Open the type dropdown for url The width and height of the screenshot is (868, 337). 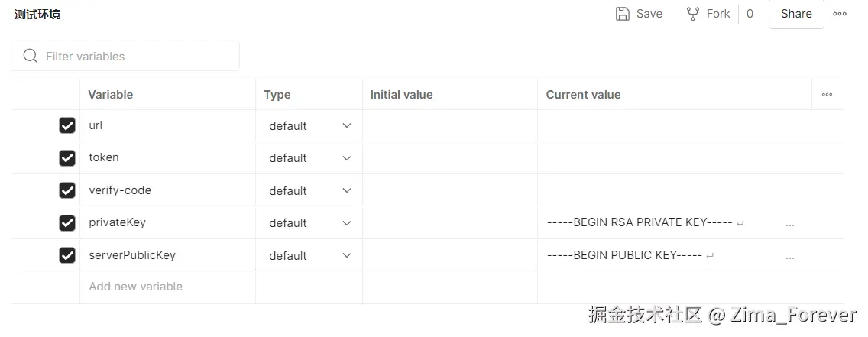click(309, 125)
